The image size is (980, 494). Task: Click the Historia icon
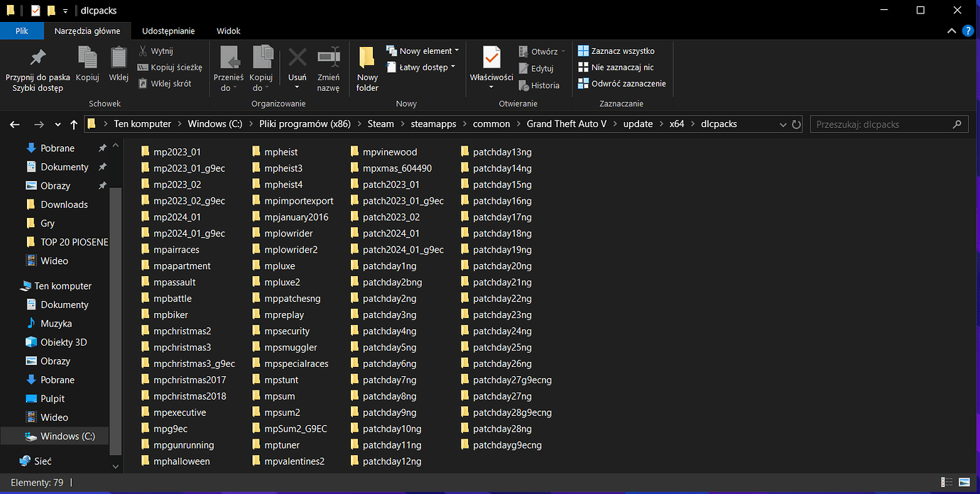541,85
